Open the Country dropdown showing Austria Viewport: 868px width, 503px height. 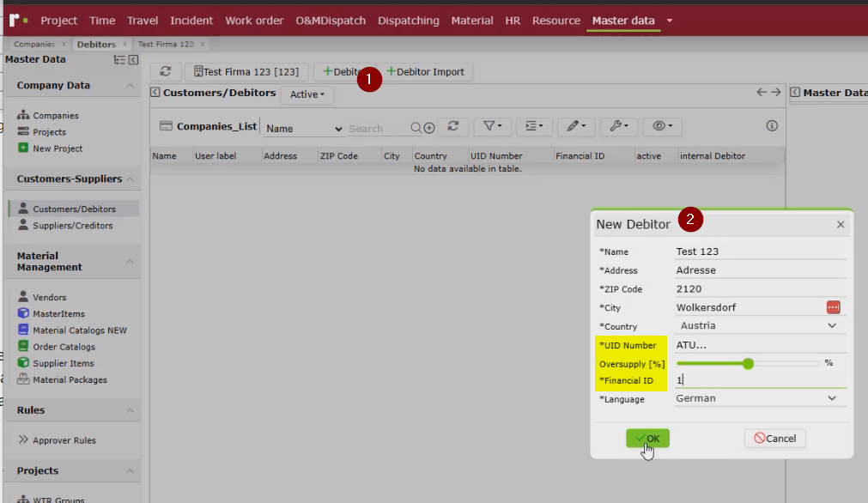[761, 326]
